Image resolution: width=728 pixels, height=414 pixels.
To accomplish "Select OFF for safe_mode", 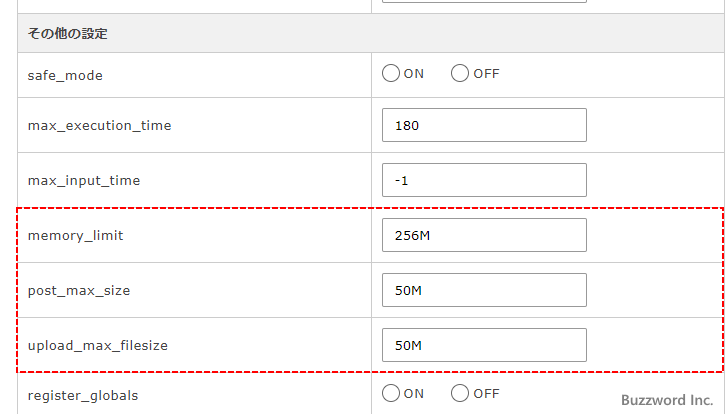I will tap(460, 73).
